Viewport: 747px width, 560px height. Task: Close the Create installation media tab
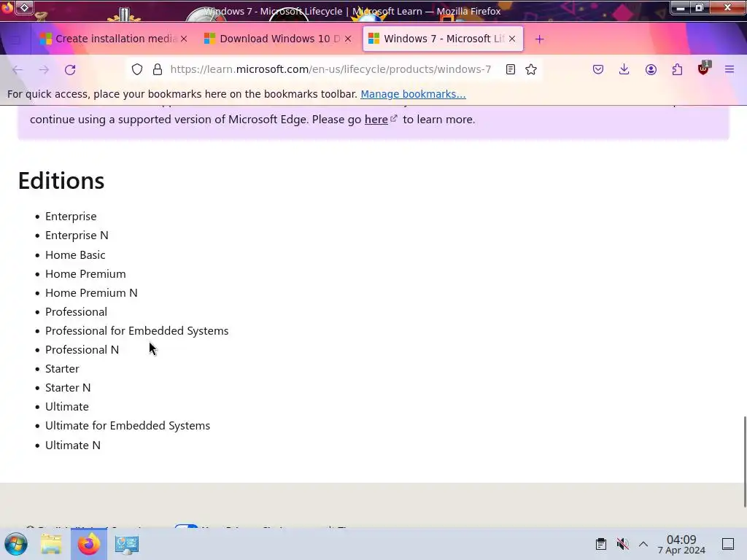point(184,39)
